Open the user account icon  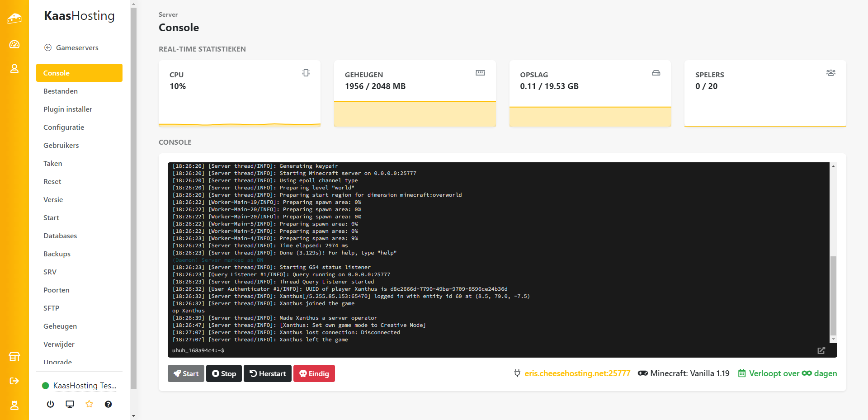click(14, 69)
